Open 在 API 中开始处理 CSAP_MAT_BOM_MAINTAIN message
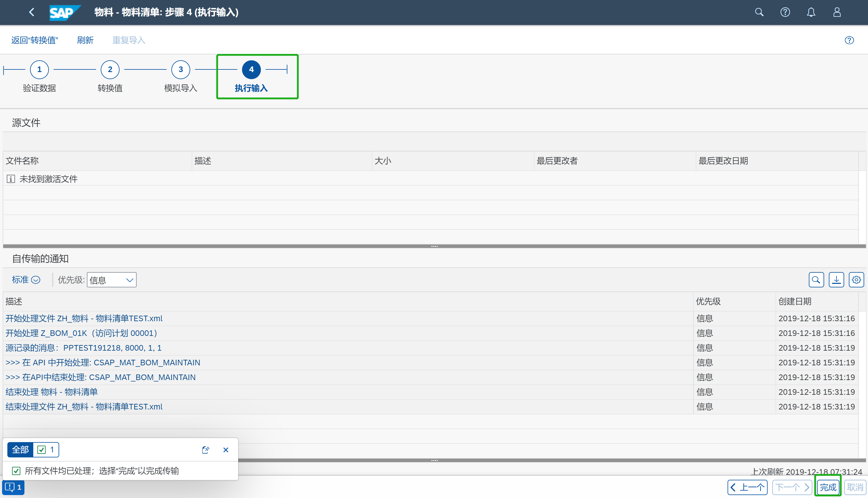This screenshot has height=498, width=868. click(103, 363)
